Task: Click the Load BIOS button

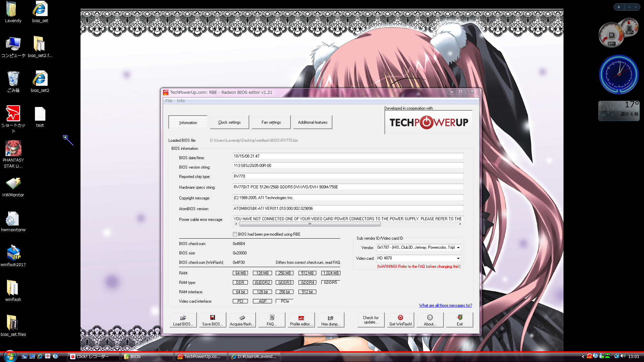Action: (183, 320)
